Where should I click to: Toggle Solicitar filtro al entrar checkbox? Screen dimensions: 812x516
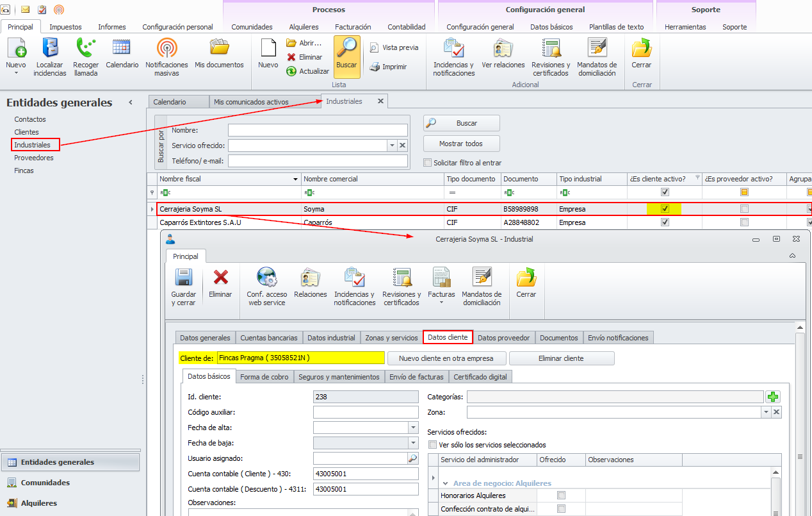click(428, 163)
